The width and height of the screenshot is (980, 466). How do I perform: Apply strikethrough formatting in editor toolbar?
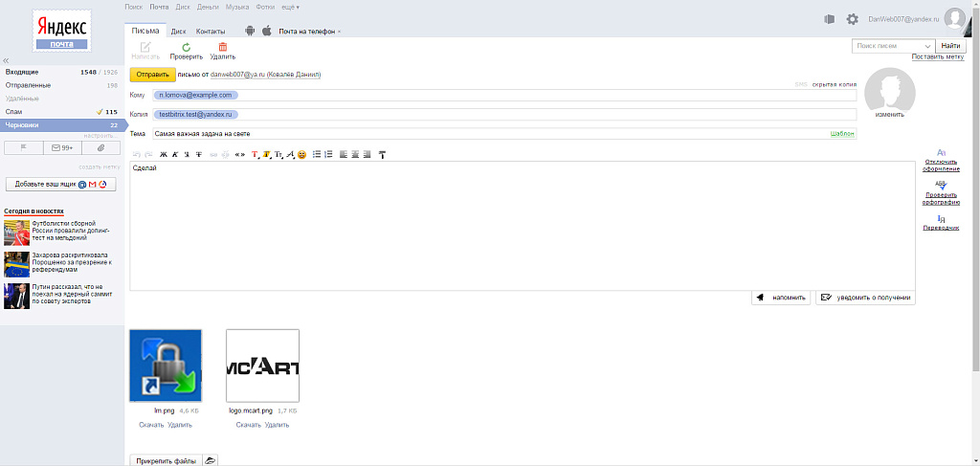click(x=199, y=154)
